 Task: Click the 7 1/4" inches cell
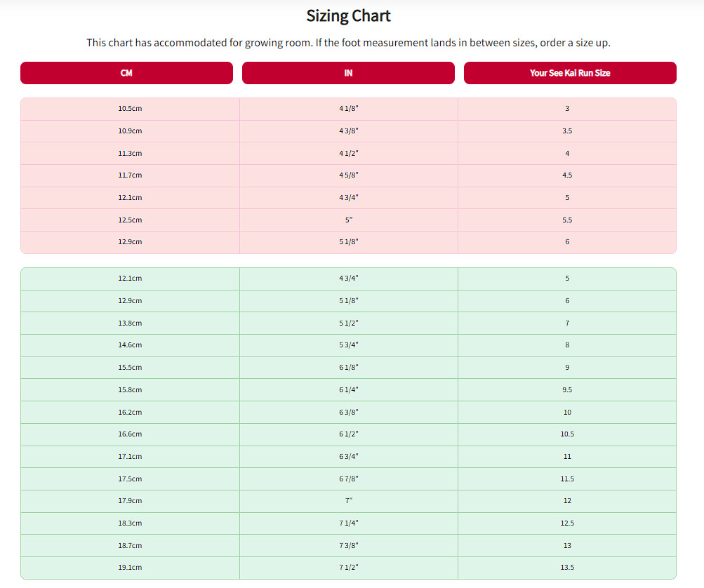point(349,523)
